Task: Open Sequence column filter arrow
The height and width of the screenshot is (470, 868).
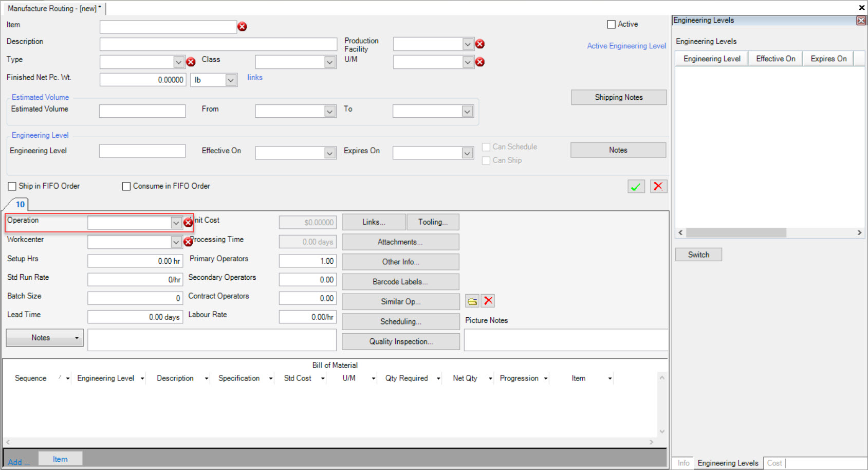Action: point(67,378)
